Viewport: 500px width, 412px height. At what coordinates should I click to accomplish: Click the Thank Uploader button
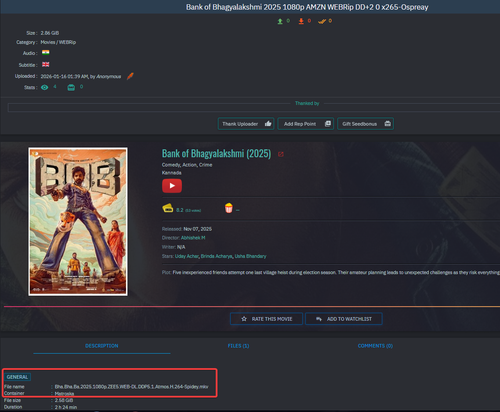click(246, 124)
